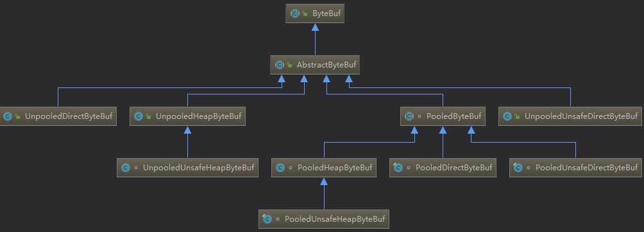Click the PooledUnsafeDirectByteBuf class icon
The width and height of the screenshot is (644, 232).
click(x=518, y=168)
